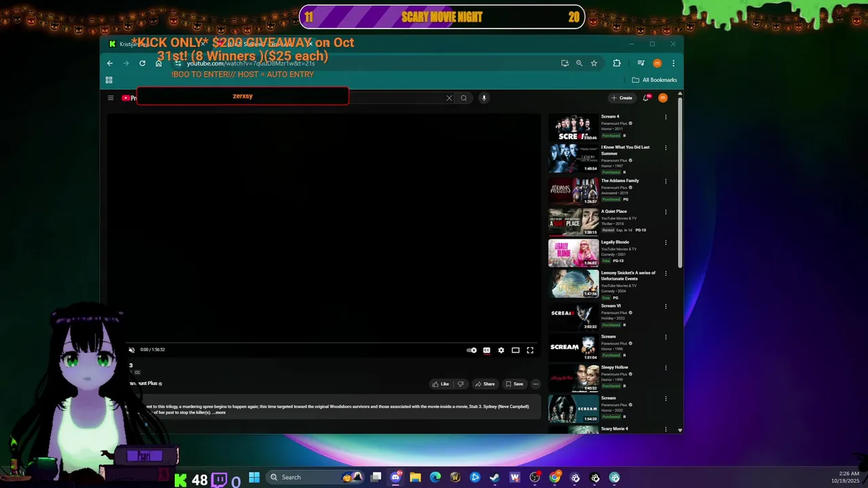Screen dimensions: 868x488
Task: Open the Scream 4 thumbnail
Action: 573,127
